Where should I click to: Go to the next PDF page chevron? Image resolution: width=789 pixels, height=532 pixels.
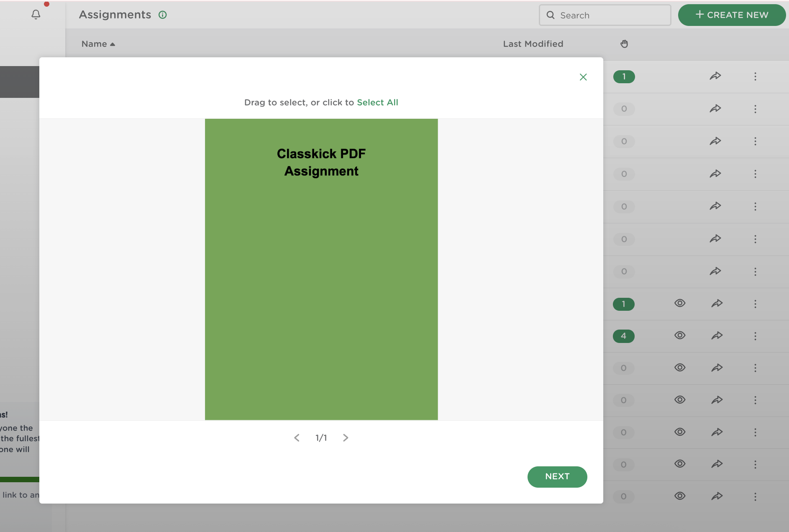coord(346,438)
